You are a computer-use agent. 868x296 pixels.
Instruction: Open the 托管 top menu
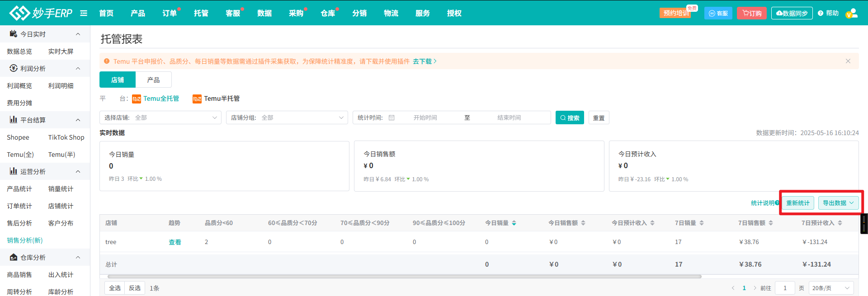pos(201,13)
